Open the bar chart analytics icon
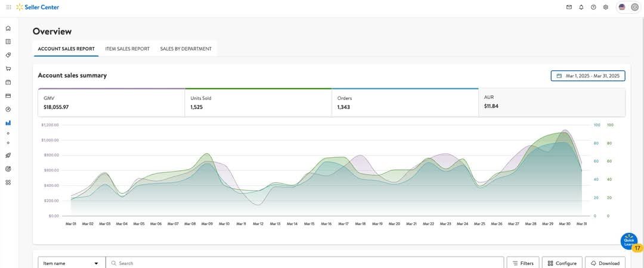This screenshot has width=644, height=268. [x=8, y=123]
